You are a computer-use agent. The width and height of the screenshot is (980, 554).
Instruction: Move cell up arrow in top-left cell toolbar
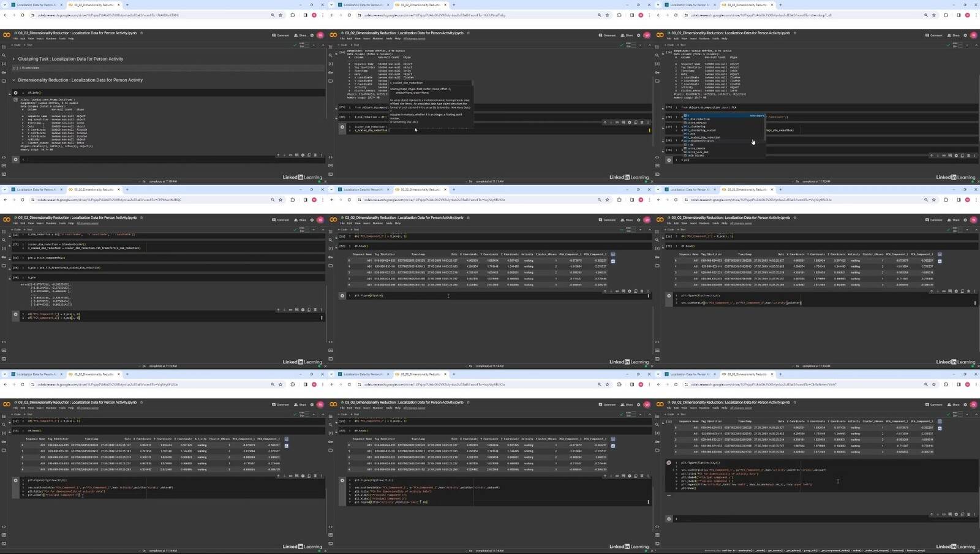point(278,155)
